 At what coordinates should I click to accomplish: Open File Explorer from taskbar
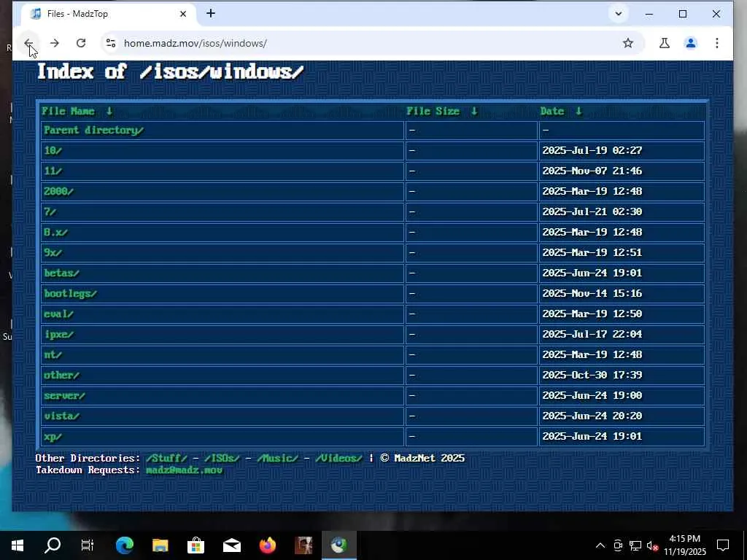160,545
